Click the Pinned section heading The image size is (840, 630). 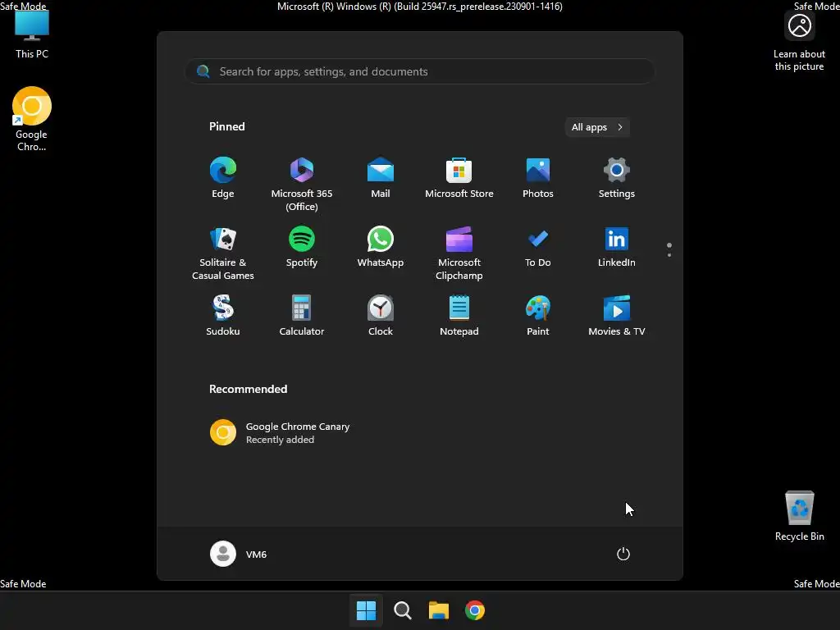(227, 126)
